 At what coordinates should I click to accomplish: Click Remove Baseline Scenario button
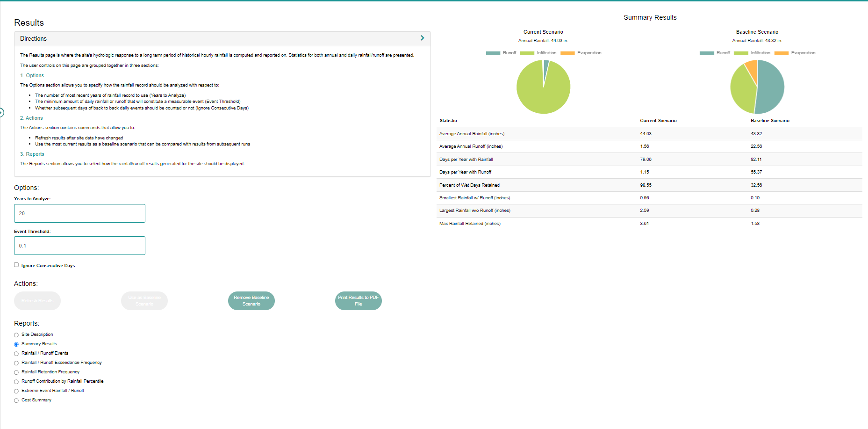pyautogui.click(x=251, y=301)
